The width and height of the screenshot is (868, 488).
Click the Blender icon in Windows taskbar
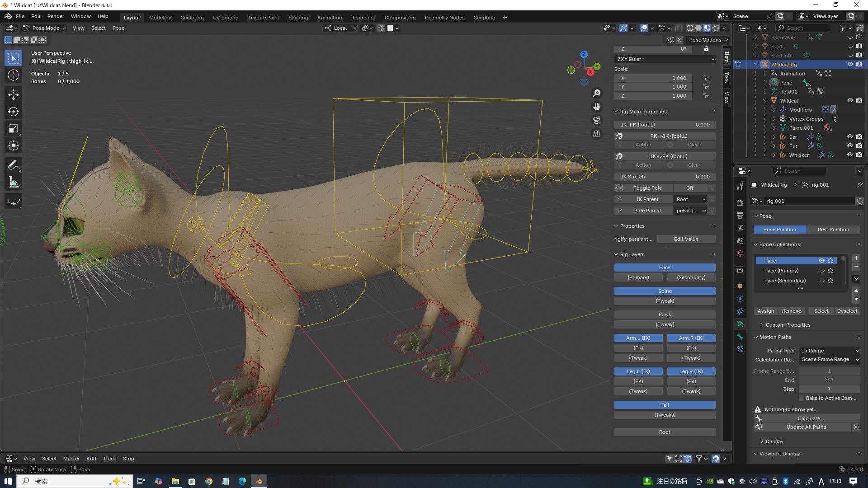259,481
